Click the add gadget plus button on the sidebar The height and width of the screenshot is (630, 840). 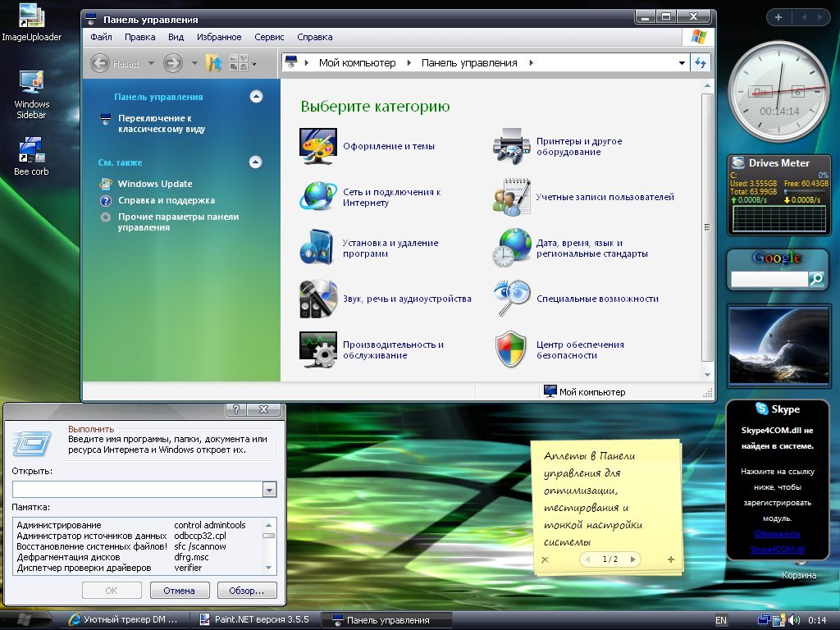click(x=778, y=17)
